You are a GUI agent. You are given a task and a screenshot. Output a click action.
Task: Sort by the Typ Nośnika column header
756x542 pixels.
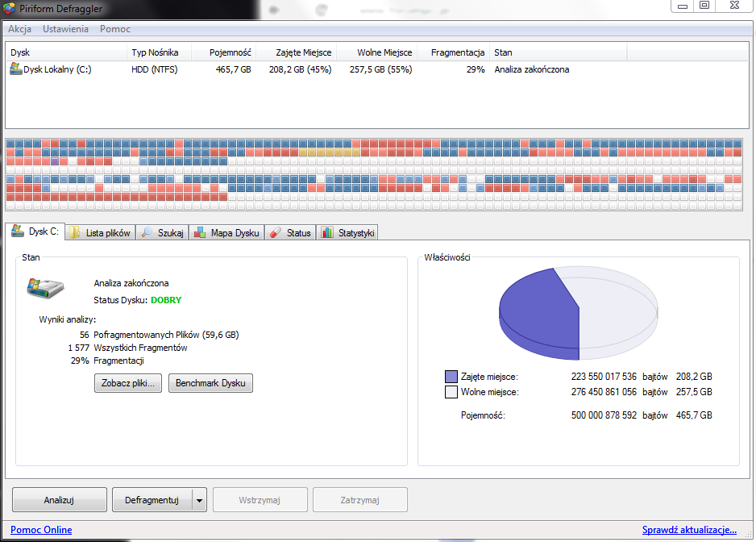pyautogui.click(x=159, y=52)
